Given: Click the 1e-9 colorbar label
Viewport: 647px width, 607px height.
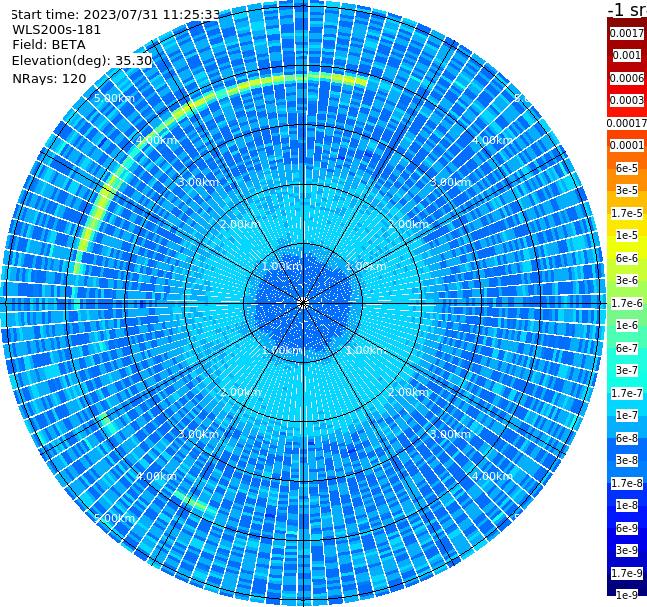Looking at the screenshot, I should point(627,595).
